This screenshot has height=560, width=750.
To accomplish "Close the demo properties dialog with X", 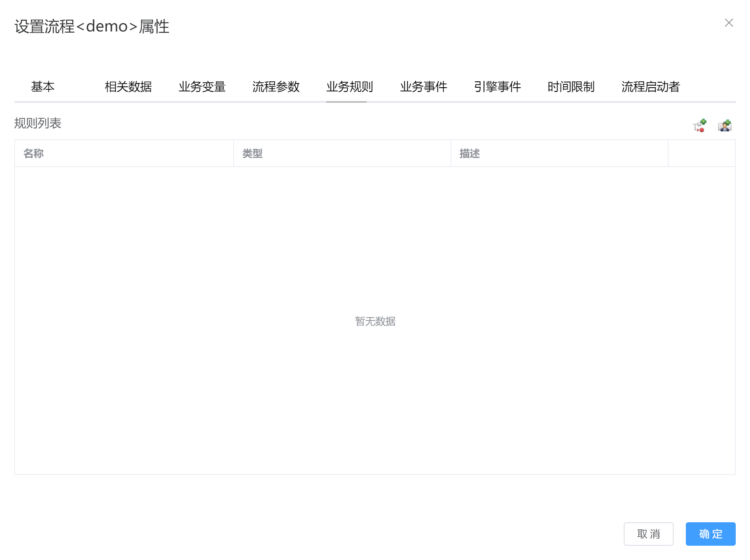I will pyautogui.click(x=729, y=23).
